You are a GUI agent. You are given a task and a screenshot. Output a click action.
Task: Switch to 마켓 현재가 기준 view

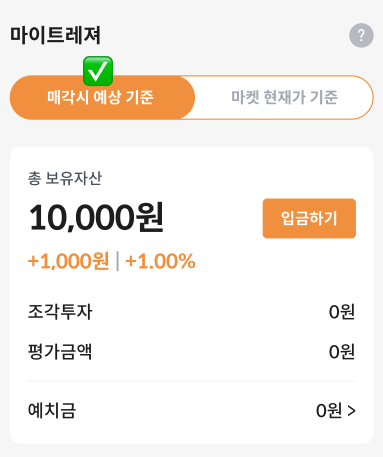coord(284,97)
